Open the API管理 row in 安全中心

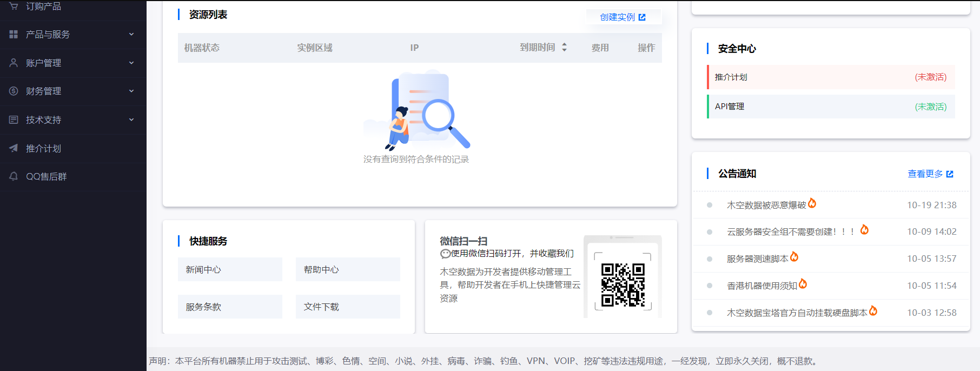point(831,107)
